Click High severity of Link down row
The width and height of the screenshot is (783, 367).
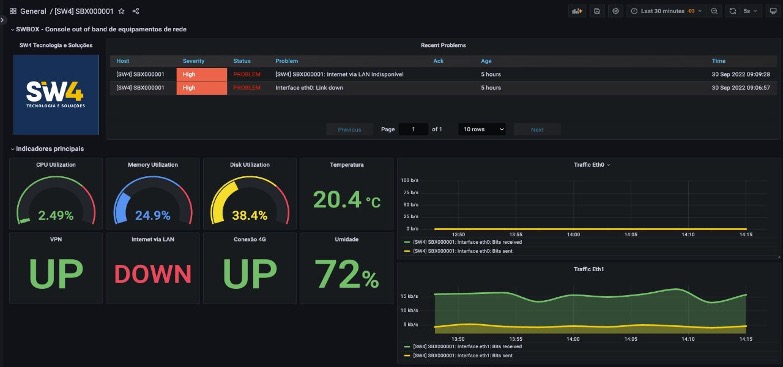click(202, 88)
